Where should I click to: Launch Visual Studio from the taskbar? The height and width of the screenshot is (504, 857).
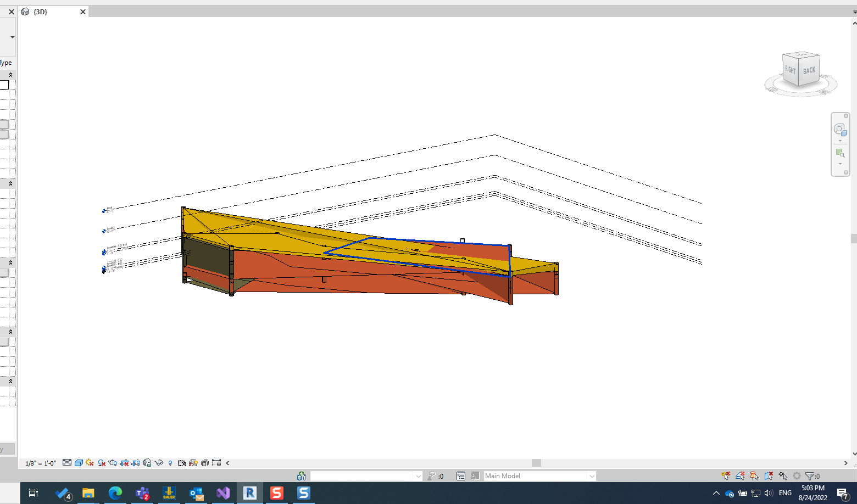click(223, 493)
